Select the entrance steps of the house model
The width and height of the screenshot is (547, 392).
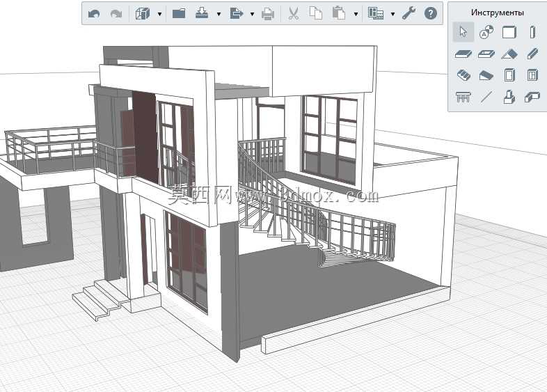click(x=101, y=299)
